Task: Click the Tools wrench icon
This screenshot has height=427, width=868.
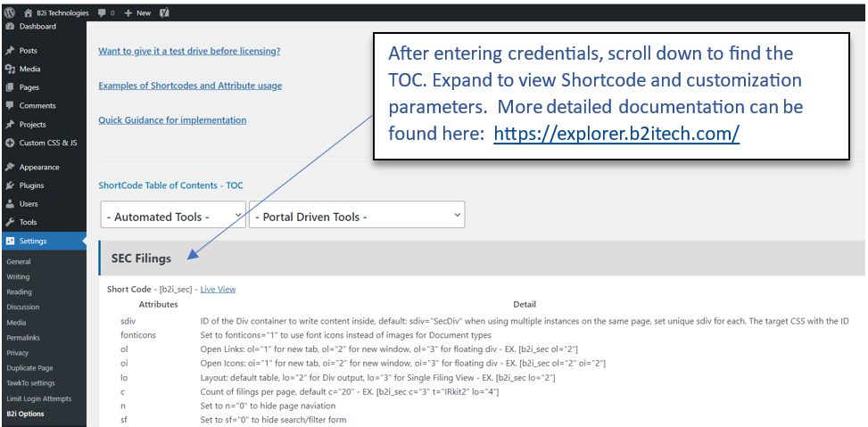Action: click(x=10, y=222)
